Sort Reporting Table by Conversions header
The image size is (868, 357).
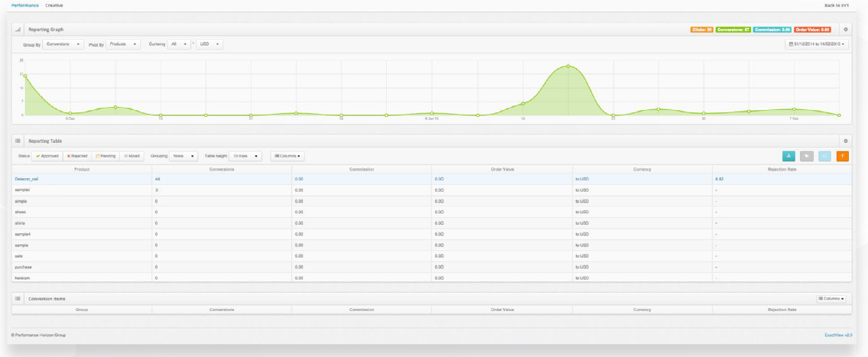coord(222,169)
